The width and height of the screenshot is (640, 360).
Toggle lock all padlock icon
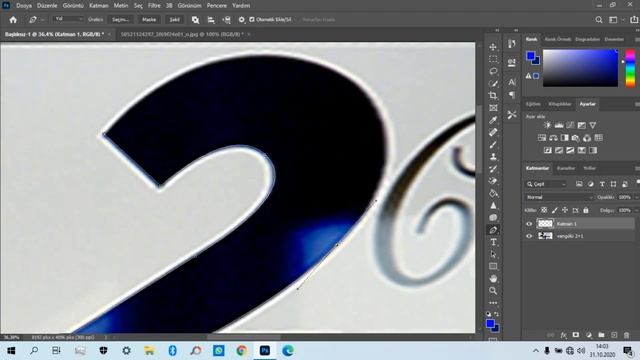(x=586, y=210)
